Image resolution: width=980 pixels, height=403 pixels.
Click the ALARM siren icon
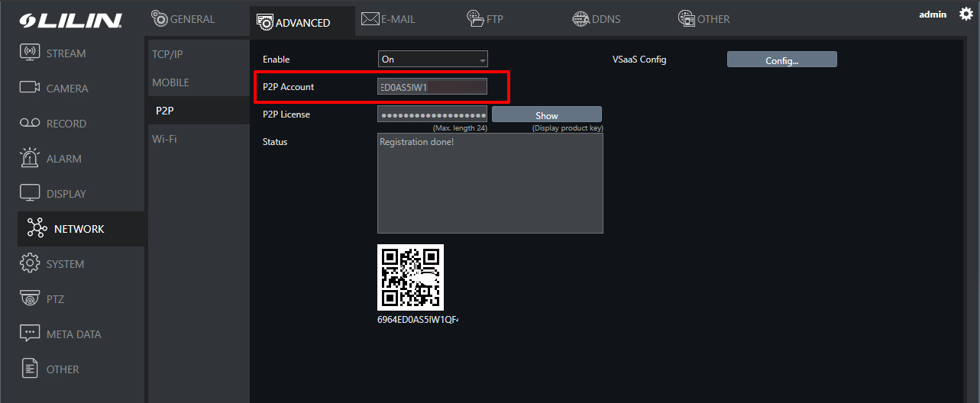(29, 158)
